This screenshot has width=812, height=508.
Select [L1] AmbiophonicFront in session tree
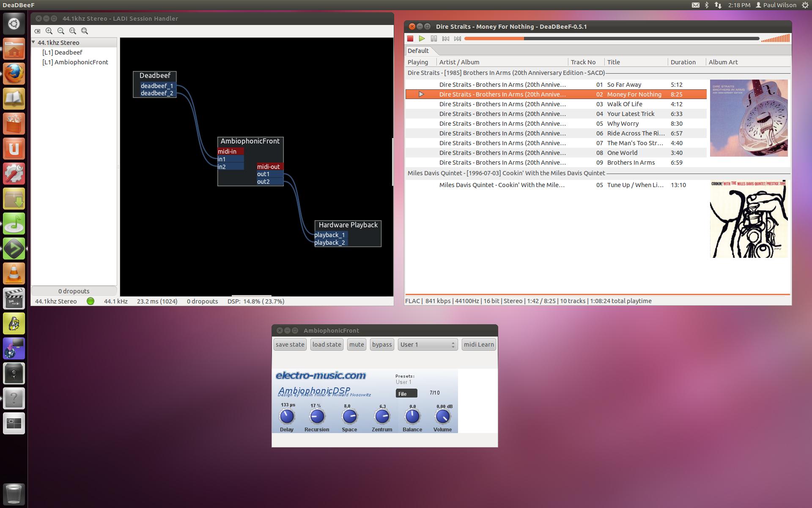(x=75, y=62)
